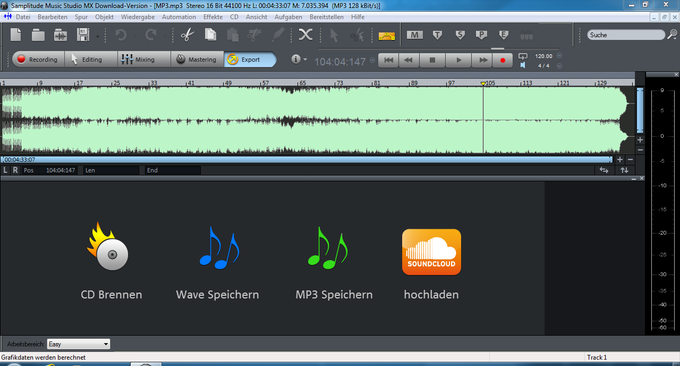Paste from the clipboard icon
Screen dimensions: 680x366
(x=233, y=35)
